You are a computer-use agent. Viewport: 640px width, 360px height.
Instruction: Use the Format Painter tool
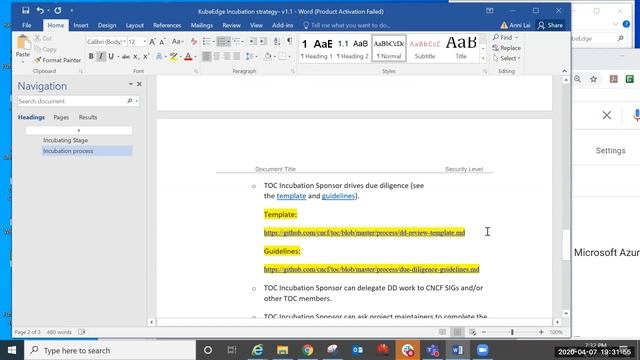pyautogui.click(x=58, y=60)
